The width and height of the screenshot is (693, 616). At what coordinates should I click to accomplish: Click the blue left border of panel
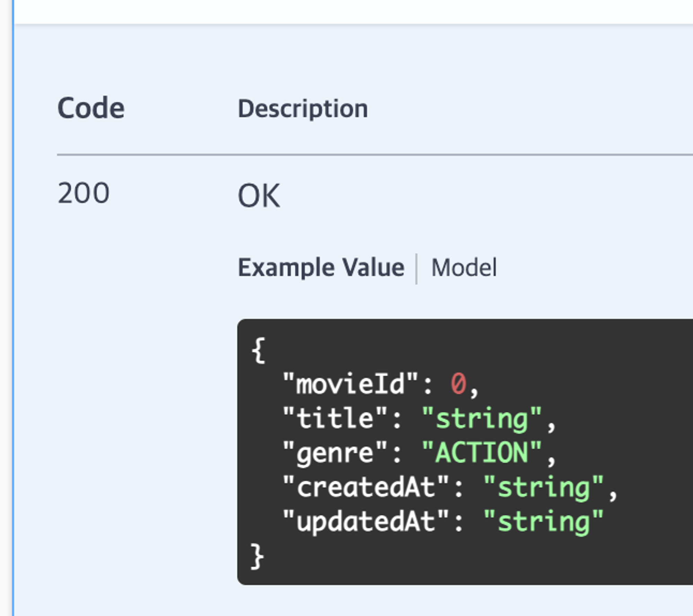13,312
